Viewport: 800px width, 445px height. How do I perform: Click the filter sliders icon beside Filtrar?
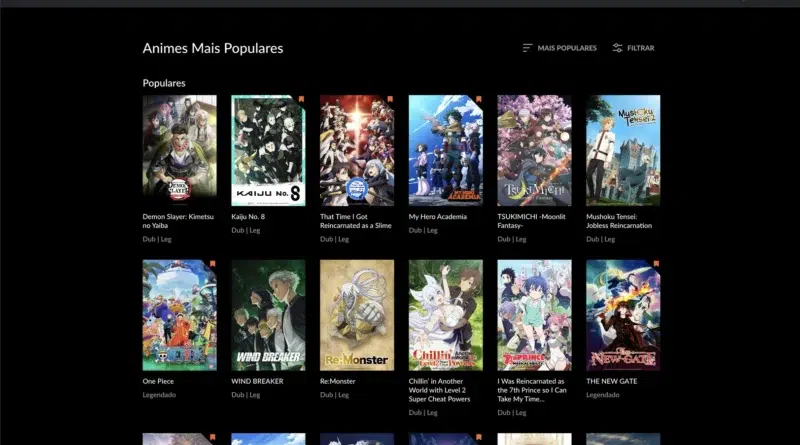(x=617, y=48)
